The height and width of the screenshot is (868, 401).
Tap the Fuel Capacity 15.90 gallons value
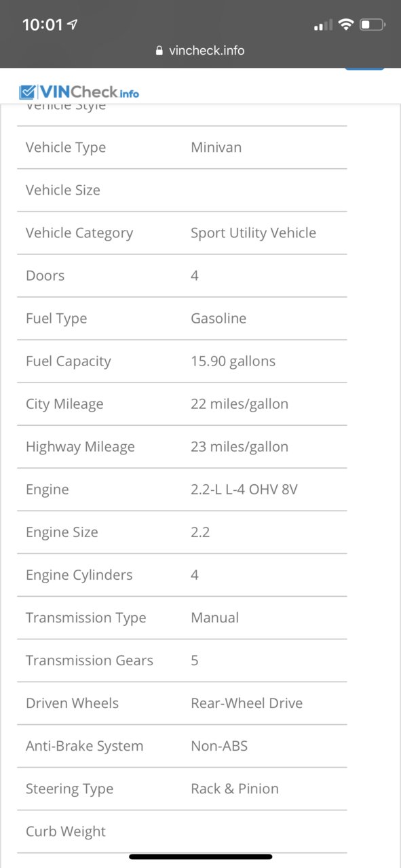click(233, 361)
